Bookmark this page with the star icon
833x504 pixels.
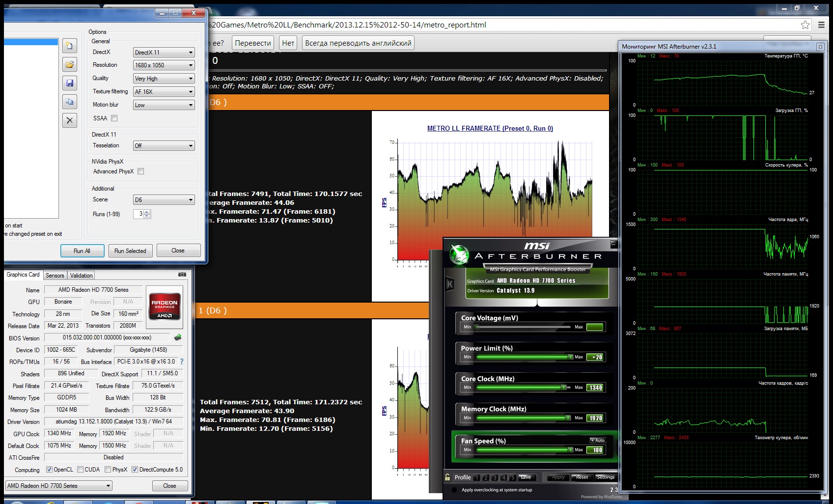click(x=805, y=25)
